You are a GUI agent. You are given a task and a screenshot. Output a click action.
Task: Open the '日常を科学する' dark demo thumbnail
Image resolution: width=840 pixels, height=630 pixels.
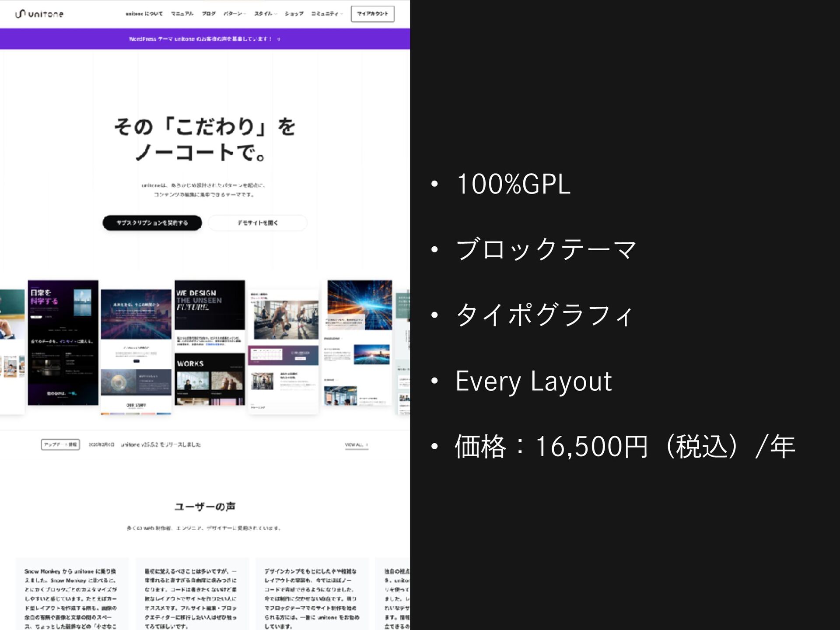point(63,343)
